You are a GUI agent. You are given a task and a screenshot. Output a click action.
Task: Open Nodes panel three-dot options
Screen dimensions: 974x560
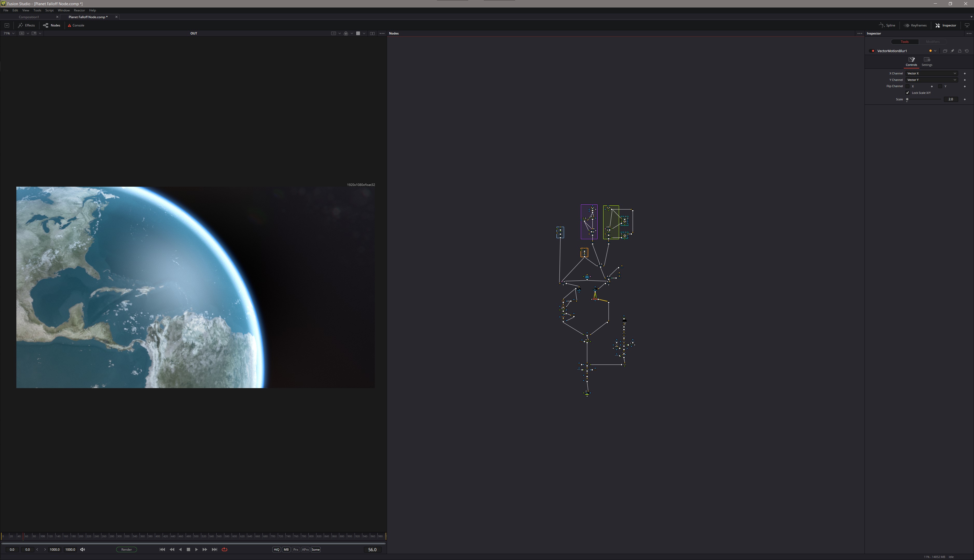click(860, 33)
